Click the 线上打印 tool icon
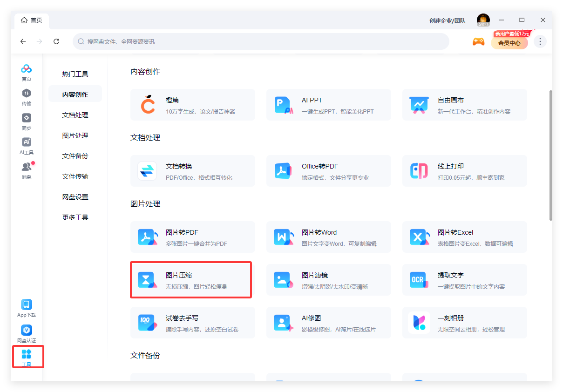The height and width of the screenshot is (392, 563). tap(419, 171)
